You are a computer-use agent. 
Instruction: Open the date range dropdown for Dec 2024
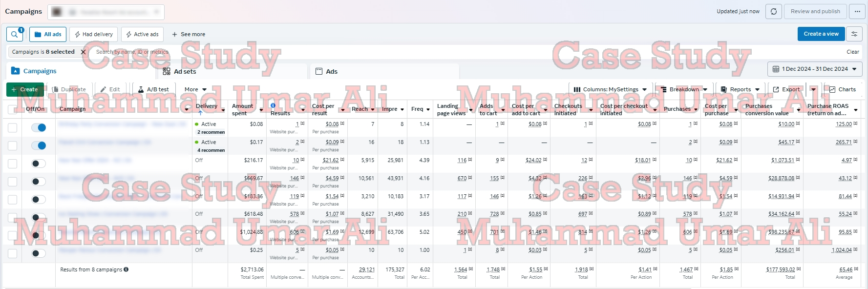[x=815, y=69]
